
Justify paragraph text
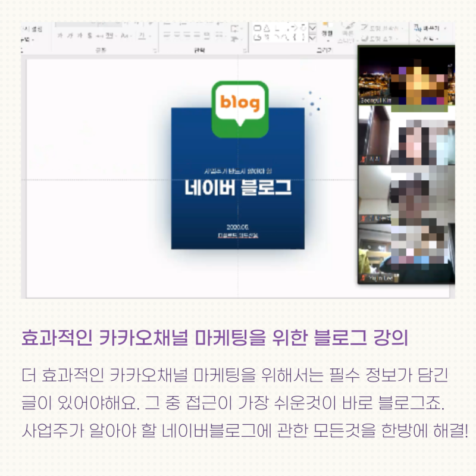[x=197, y=35]
